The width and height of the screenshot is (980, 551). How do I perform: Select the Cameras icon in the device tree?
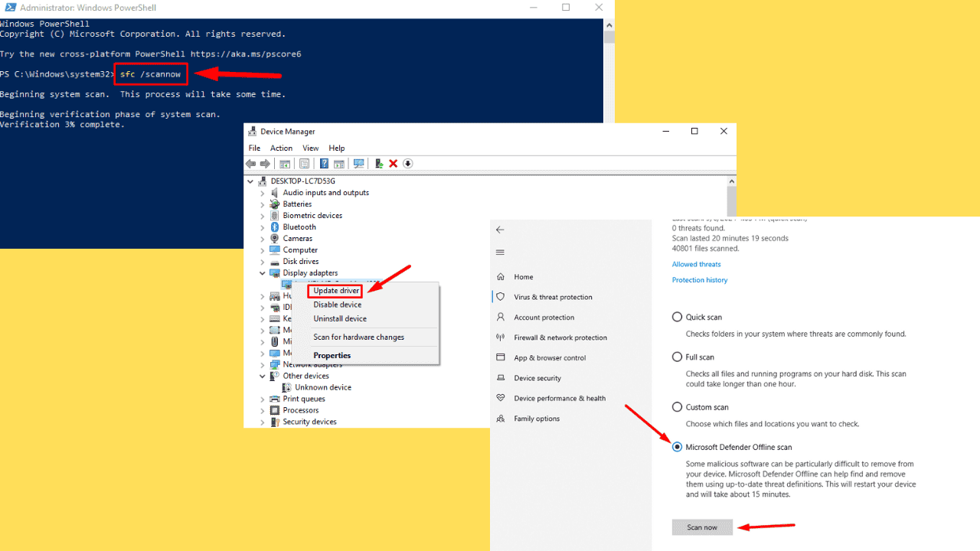(275, 239)
